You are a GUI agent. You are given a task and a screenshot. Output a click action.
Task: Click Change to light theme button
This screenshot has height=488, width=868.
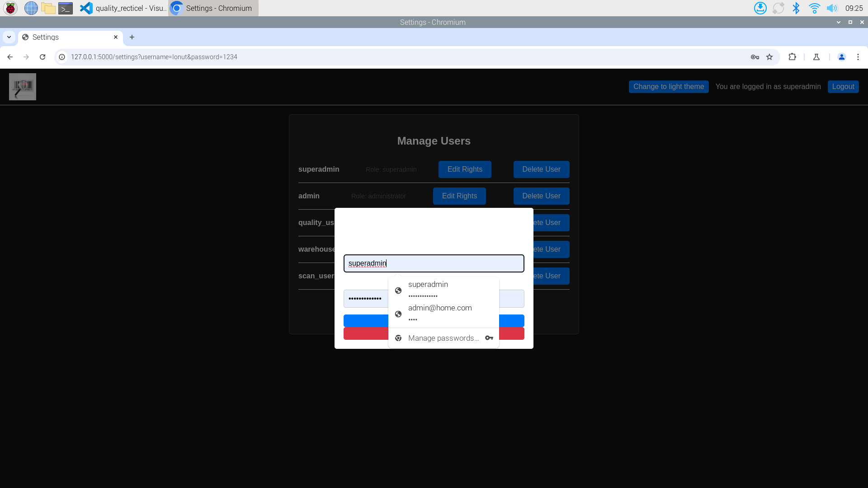668,87
